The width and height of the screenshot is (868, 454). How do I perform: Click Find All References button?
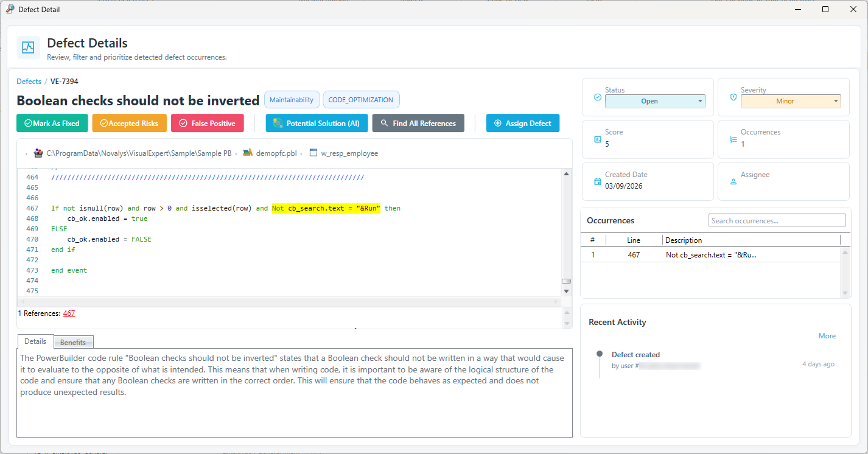(x=418, y=123)
